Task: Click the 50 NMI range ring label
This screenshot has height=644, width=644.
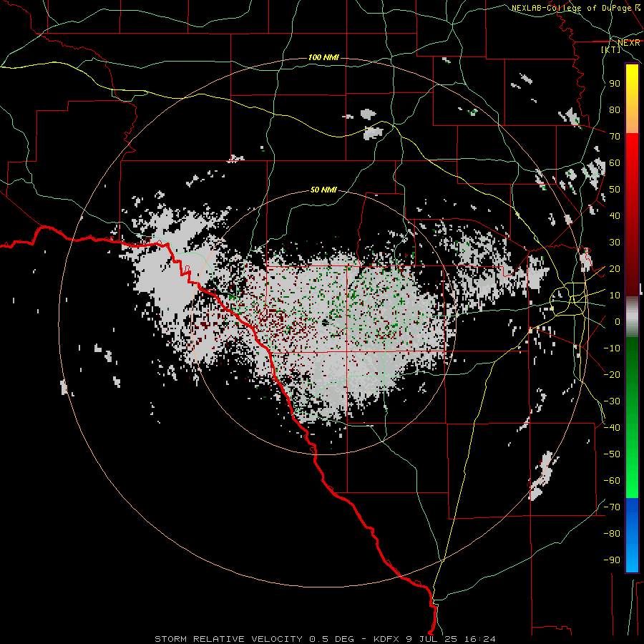Action: (x=323, y=190)
